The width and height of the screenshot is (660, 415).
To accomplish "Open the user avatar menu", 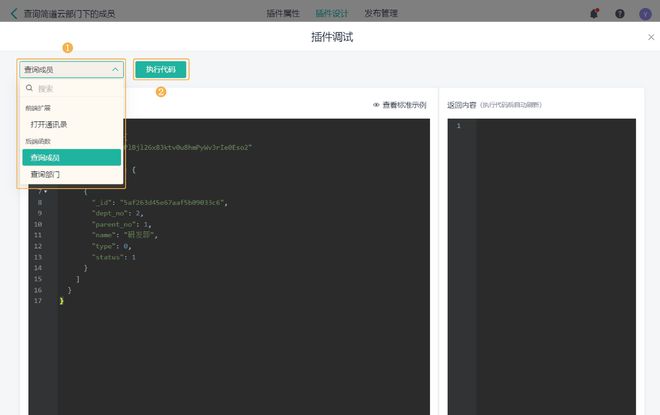I will click(645, 14).
